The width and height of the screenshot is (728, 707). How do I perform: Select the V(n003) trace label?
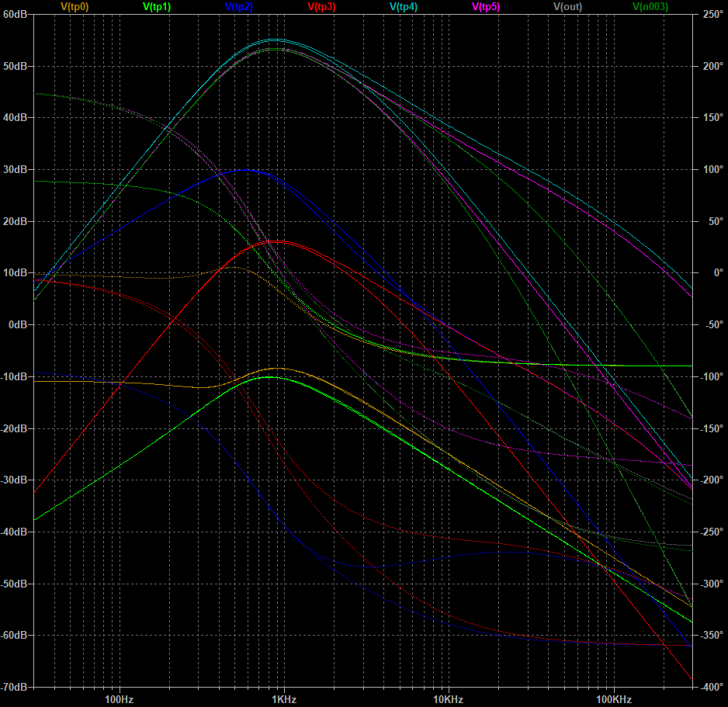click(x=650, y=6)
